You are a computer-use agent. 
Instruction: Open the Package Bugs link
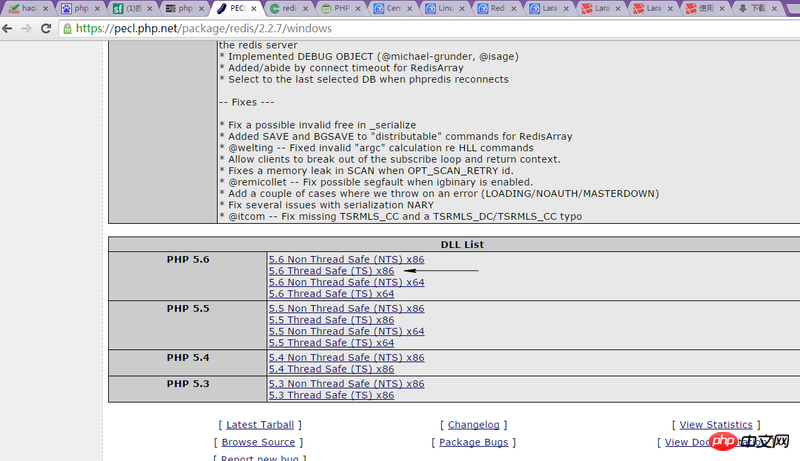[473, 442]
